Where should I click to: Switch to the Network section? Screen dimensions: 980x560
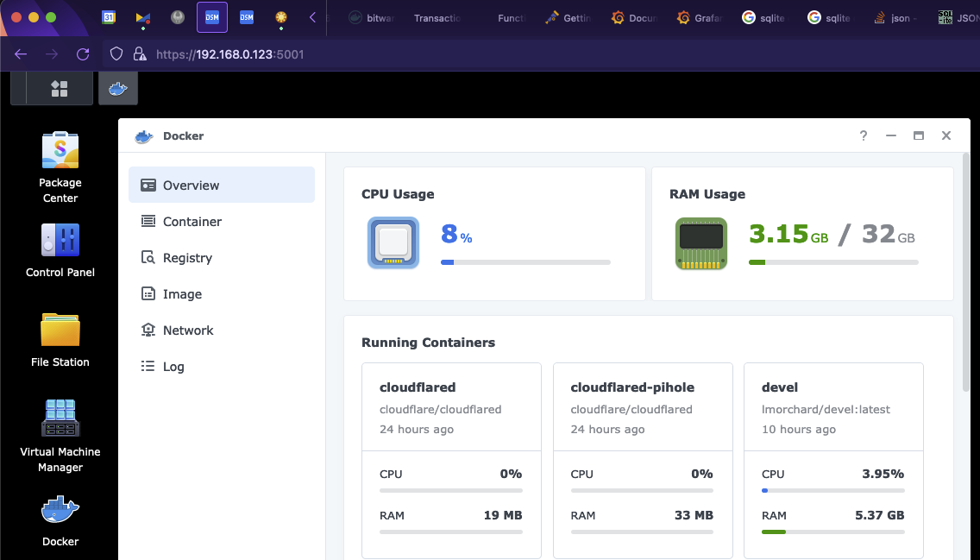[x=221, y=330]
